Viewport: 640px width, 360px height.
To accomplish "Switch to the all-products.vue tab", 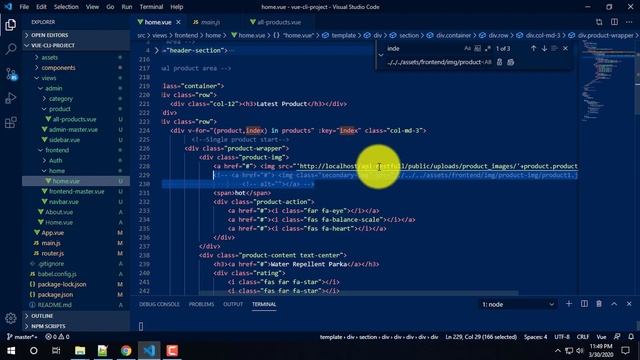I will click(x=279, y=22).
